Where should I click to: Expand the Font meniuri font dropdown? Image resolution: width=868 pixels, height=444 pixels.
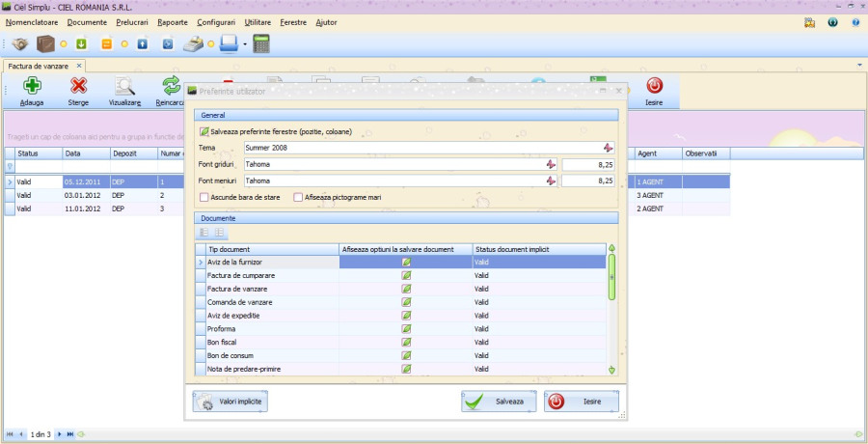coord(551,180)
